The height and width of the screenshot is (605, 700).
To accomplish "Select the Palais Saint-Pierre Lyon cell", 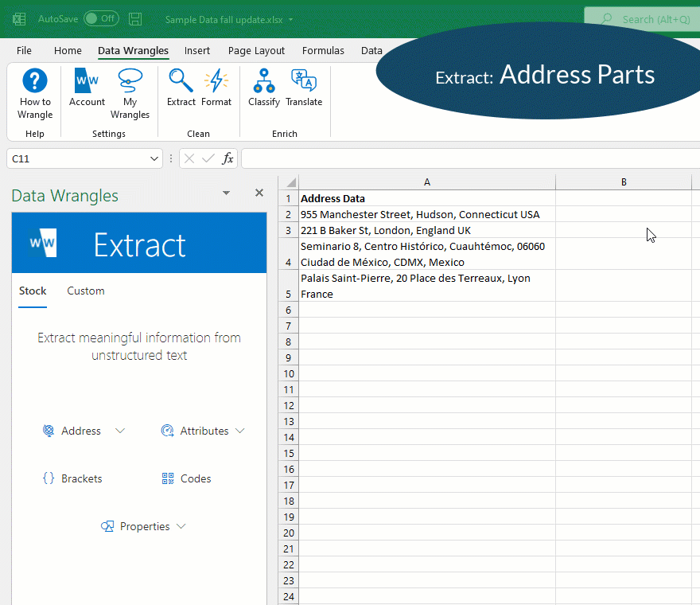I will tap(427, 286).
